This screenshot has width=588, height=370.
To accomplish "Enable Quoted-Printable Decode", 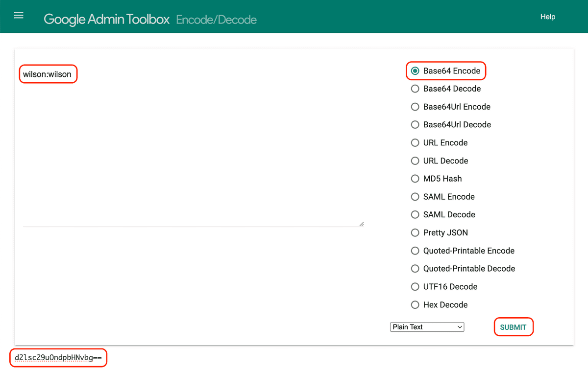I will (x=415, y=268).
